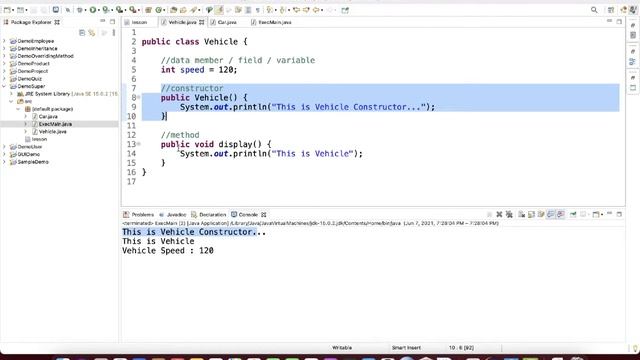Screen dimensions: 640x360
Task: Toggle Word Wrap in Console toolbar
Action: point(541,214)
